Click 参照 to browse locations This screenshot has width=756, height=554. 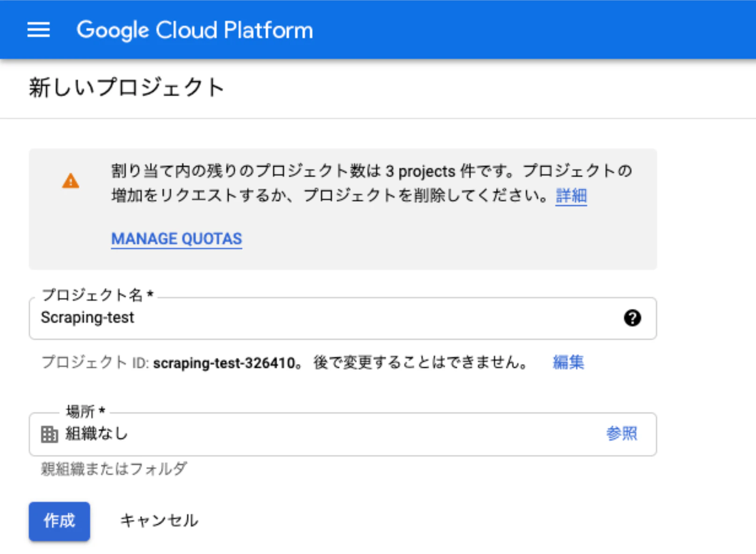622,434
